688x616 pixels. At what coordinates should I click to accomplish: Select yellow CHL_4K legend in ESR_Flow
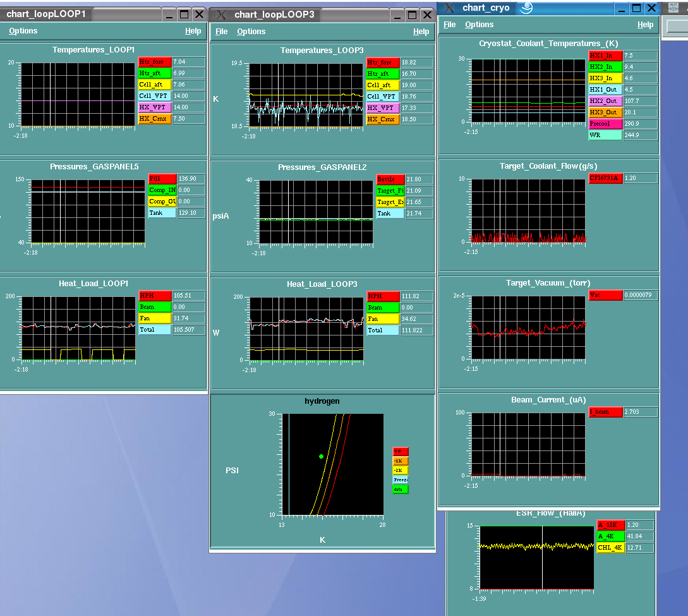pyautogui.click(x=611, y=548)
